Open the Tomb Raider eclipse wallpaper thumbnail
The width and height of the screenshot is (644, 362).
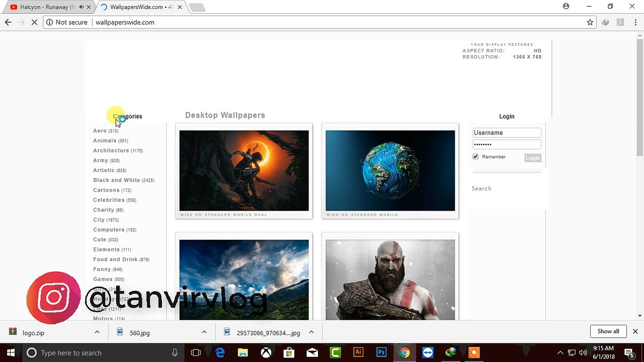pos(244,170)
